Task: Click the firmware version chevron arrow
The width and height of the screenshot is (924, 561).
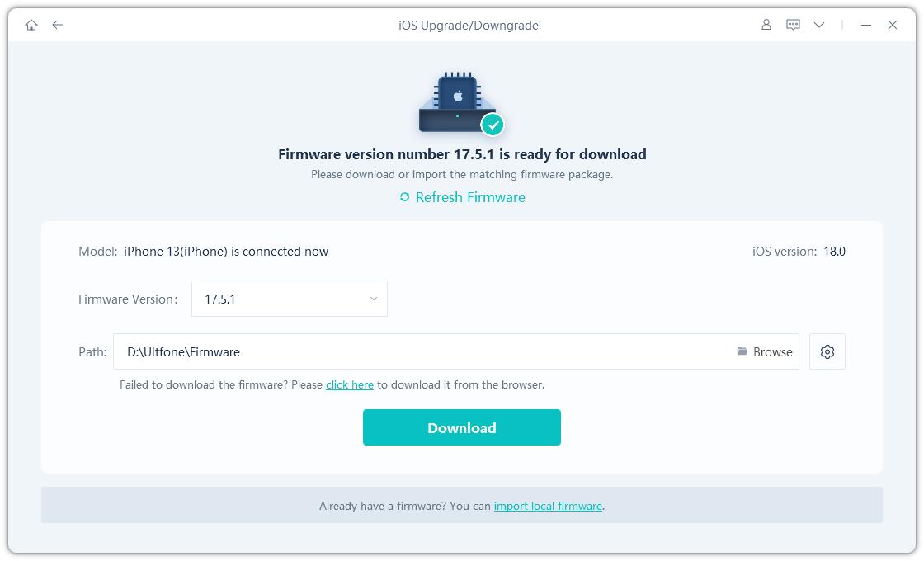Action: pos(373,299)
